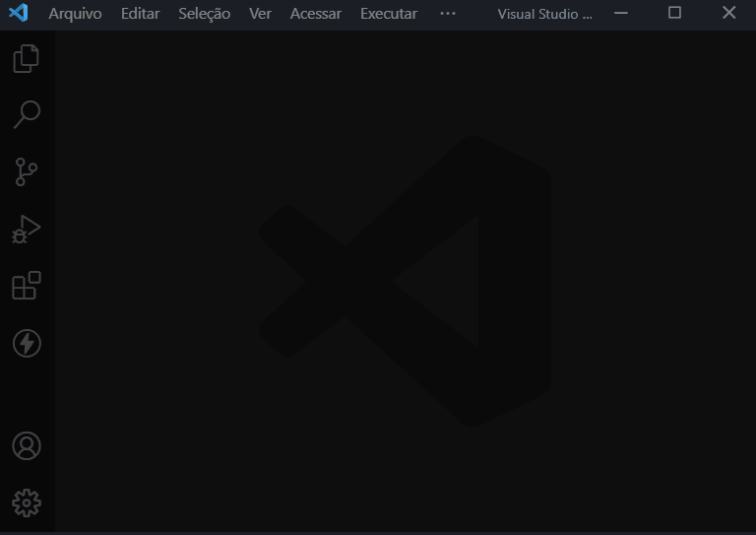The image size is (756, 535).
Task: Maximize the Visual Studio Code window
Action: (674, 13)
